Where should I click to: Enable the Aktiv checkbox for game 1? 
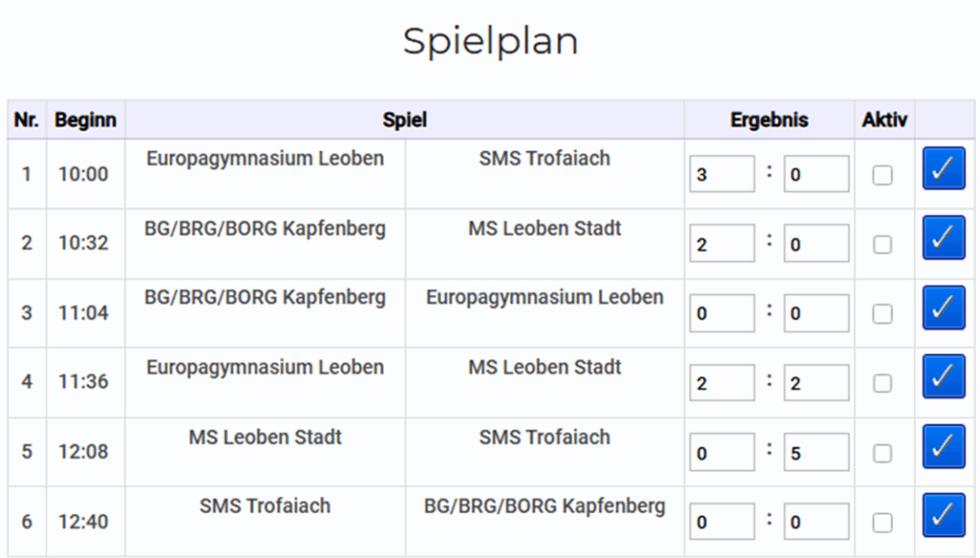[x=882, y=175]
